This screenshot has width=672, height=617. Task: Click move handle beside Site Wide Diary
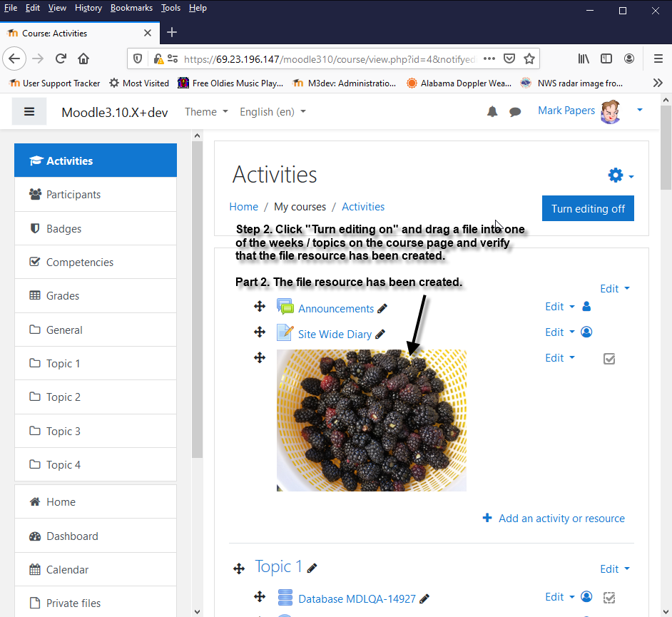coord(260,332)
